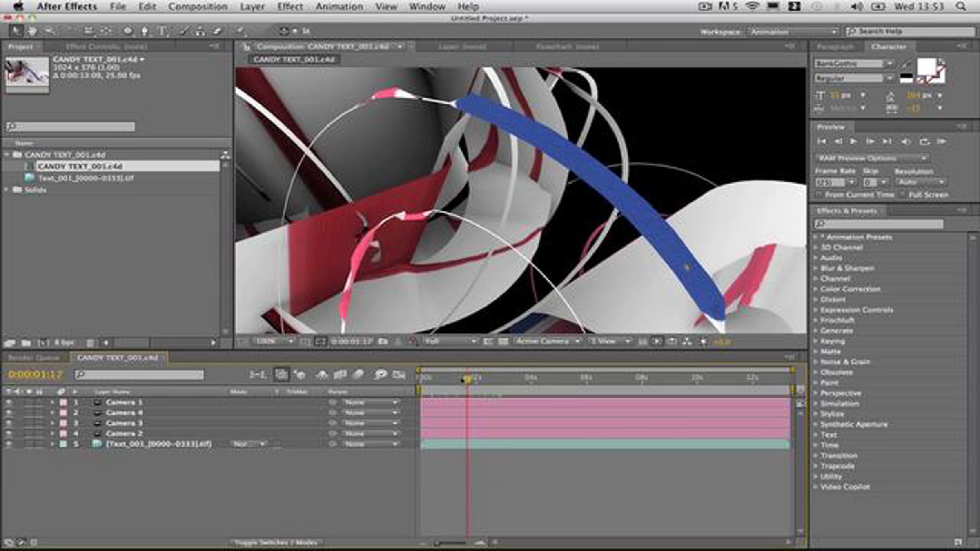Take a snapshot in composition viewer

click(383, 341)
